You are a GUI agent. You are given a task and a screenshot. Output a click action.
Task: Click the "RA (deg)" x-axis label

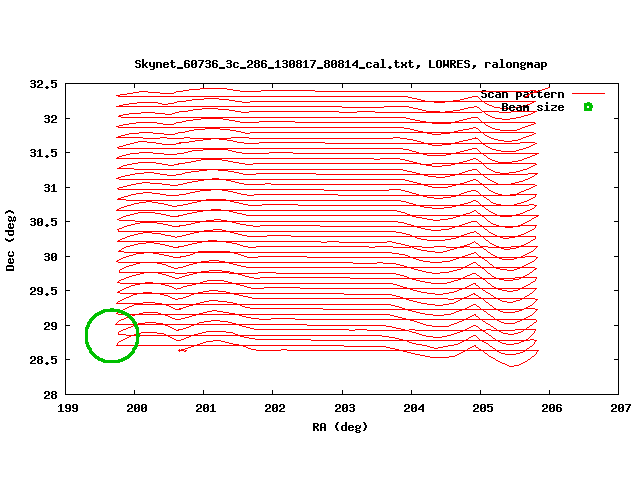[x=342, y=427]
